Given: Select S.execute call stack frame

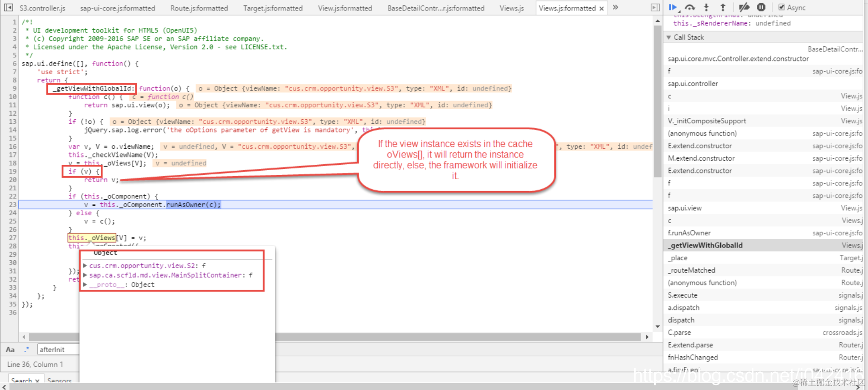Looking at the screenshot, I should pyautogui.click(x=764, y=295).
